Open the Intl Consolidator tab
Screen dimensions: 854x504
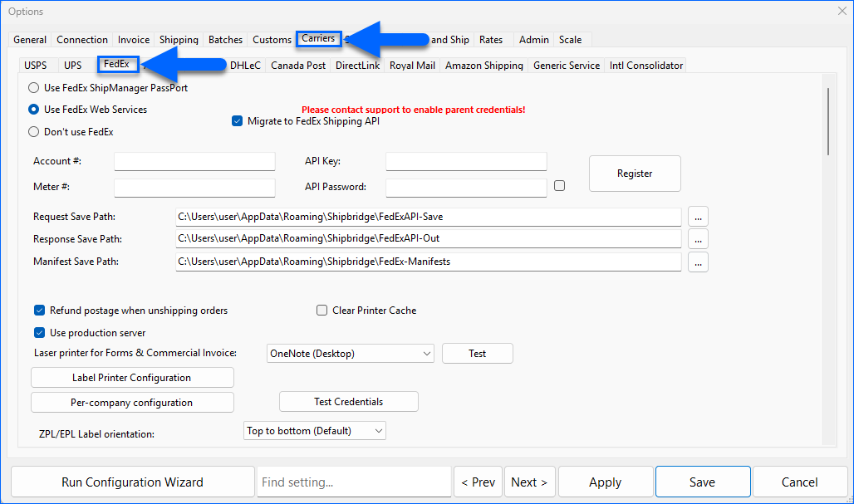point(646,66)
